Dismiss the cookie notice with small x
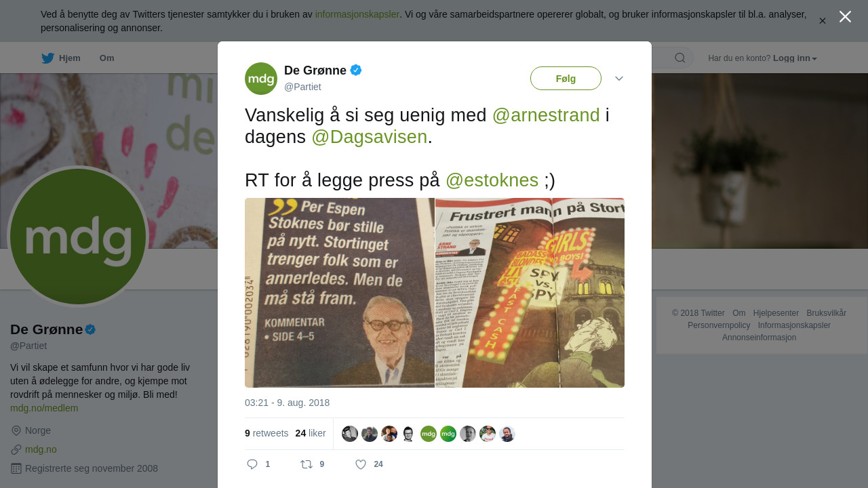This screenshot has height=488, width=868. (823, 21)
